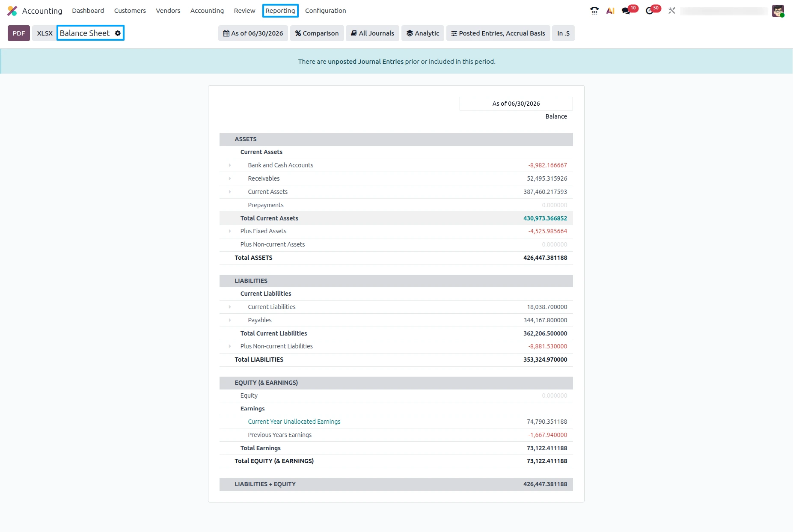793x532 pixels.
Task: Click the Total Current Liabilities label
Action: [273, 333]
